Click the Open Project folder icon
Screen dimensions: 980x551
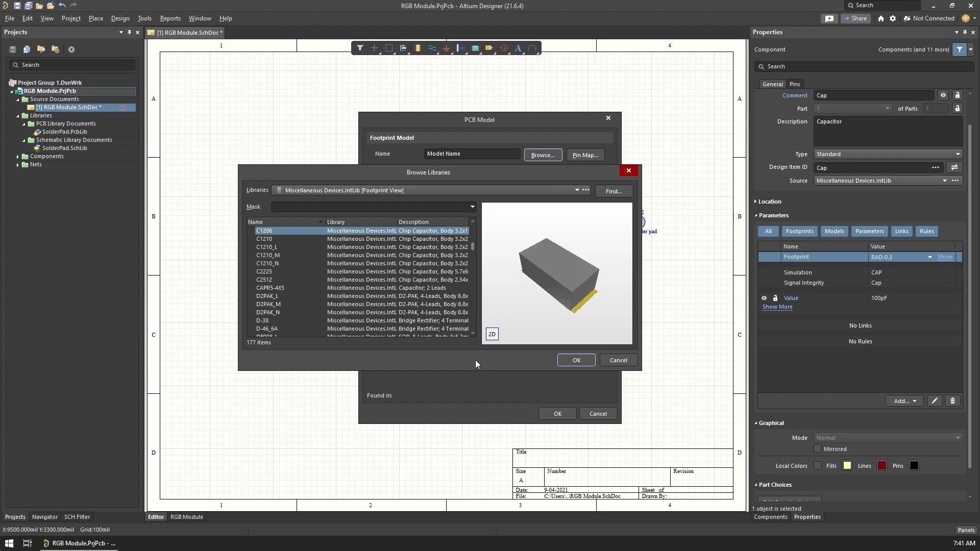pyautogui.click(x=51, y=6)
